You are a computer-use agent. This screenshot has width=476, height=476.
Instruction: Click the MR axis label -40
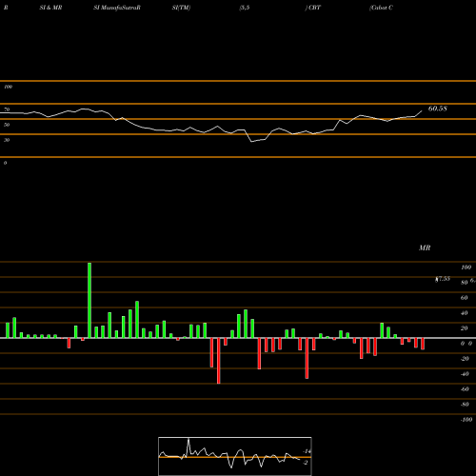point(465,374)
